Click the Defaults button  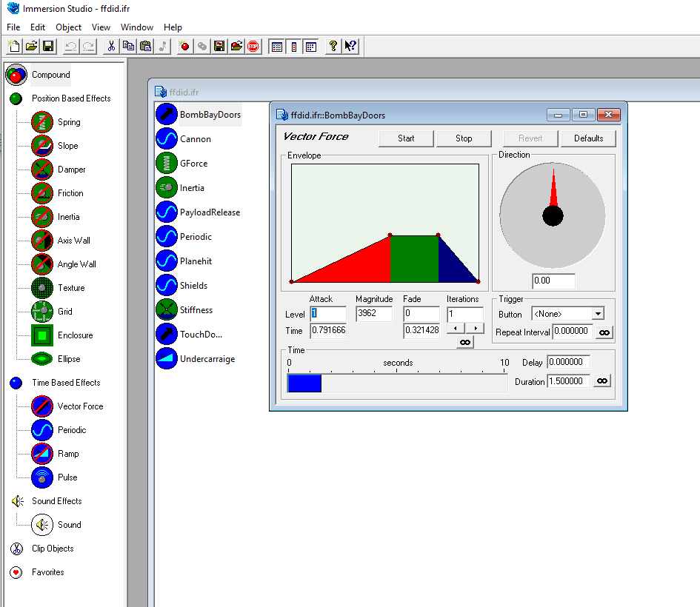588,138
